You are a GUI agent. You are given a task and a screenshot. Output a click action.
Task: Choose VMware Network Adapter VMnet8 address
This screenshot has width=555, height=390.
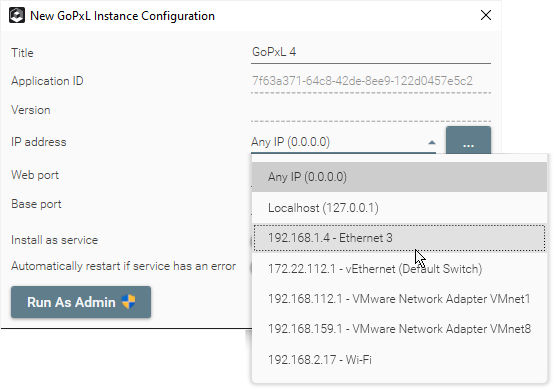click(x=399, y=329)
